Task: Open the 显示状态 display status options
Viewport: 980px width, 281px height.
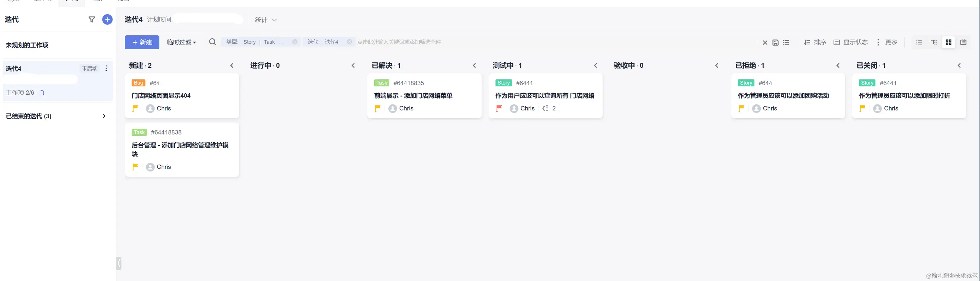Action: pos(851,42)
